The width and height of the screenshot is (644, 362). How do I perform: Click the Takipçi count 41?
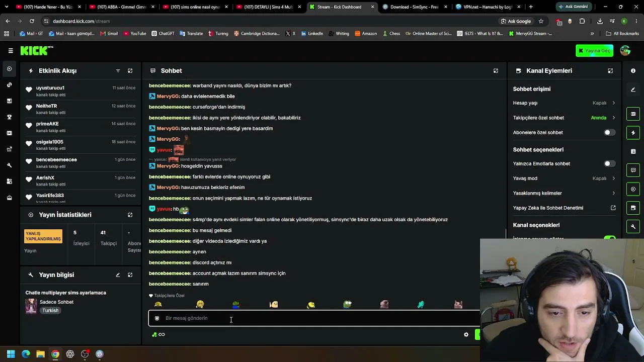coord(103,233)
